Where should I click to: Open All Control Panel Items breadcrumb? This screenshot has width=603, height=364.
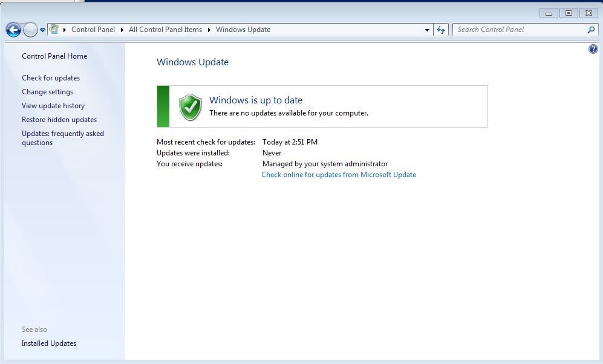[165, 30]
